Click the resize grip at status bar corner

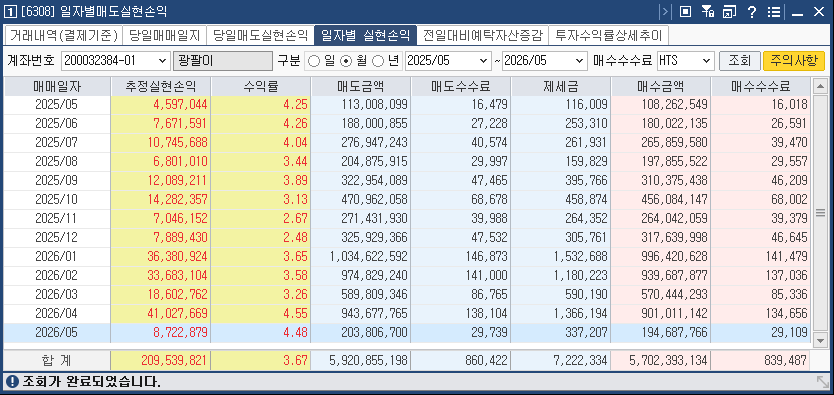point(822,381)
